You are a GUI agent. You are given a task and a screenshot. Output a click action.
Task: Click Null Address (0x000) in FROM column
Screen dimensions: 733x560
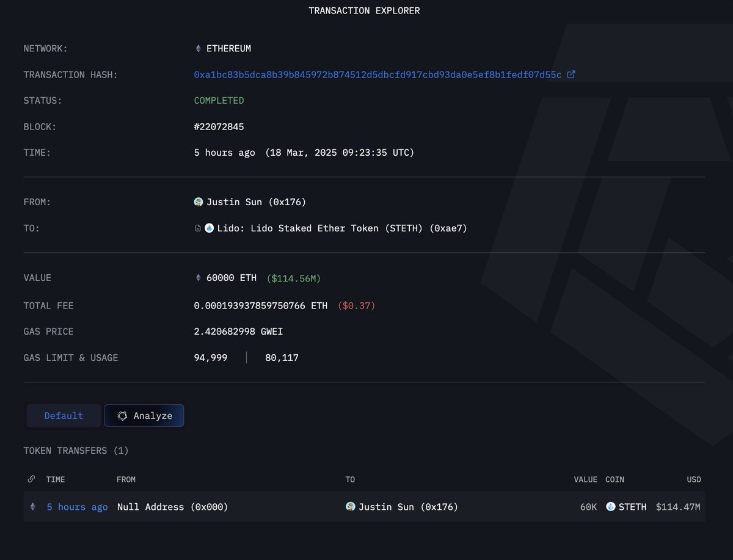172,506
